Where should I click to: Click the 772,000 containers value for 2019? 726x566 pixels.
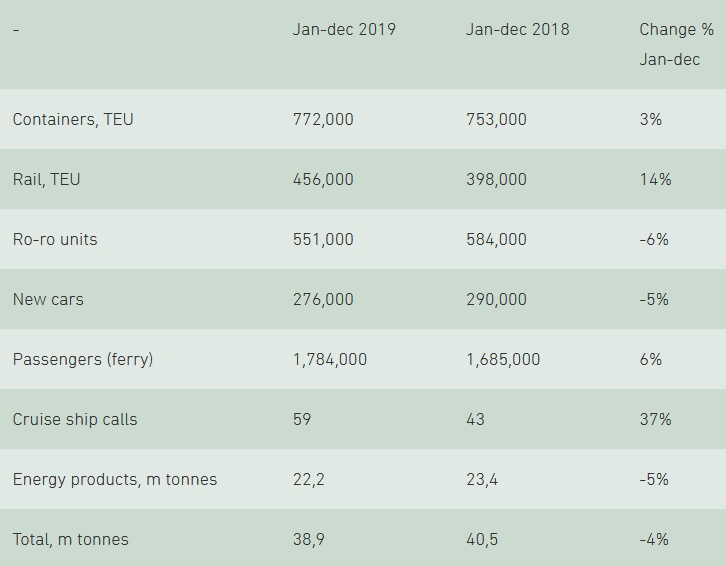coord(323,119)
